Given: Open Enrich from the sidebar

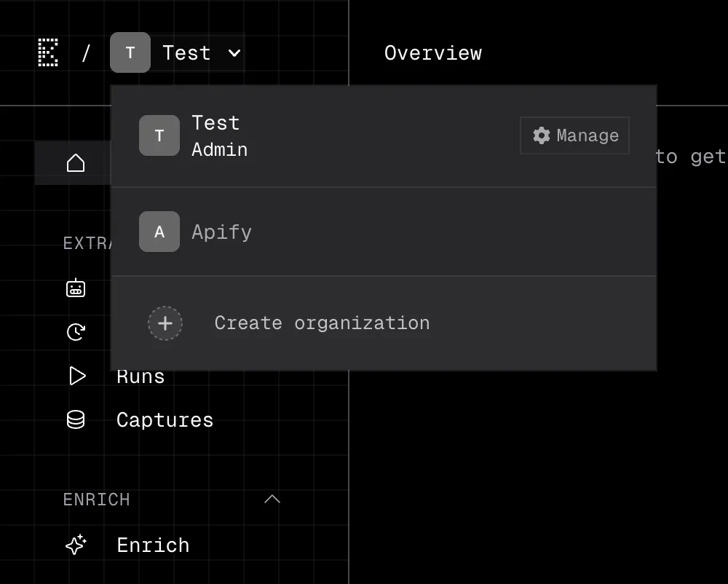Looking at the screenshot, I should tap(152, 545).
